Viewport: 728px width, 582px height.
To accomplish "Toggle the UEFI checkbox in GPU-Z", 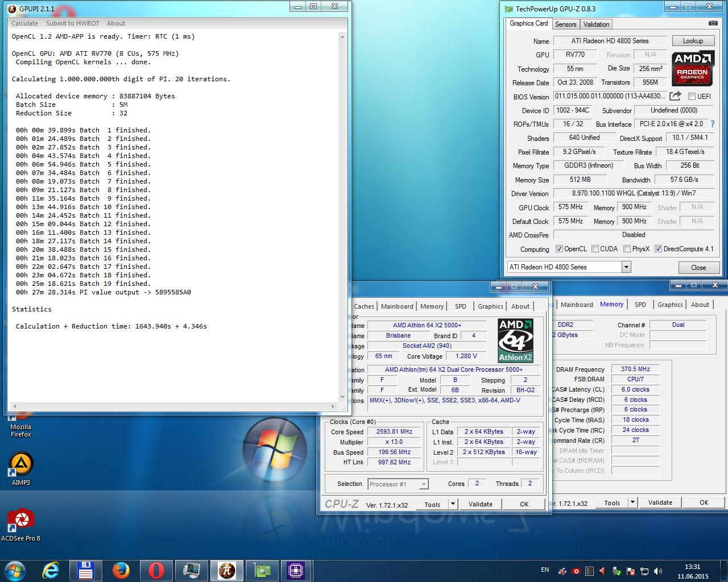I will click(x=692, y=97).
